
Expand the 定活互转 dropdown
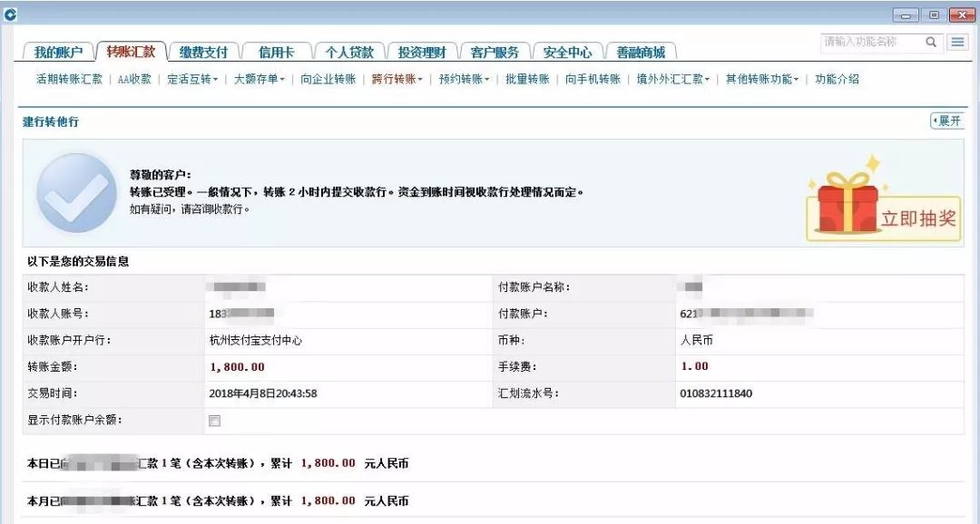[x=191, y=79]
